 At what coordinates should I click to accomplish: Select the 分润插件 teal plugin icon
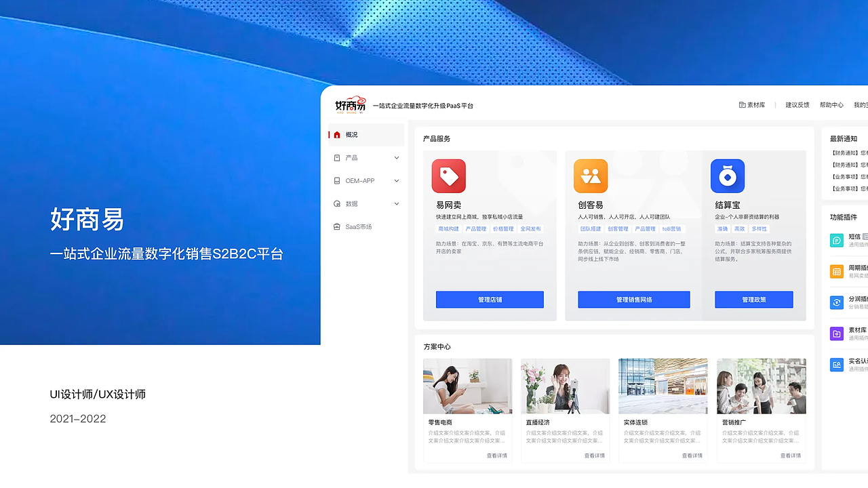[x=835, y=302]
